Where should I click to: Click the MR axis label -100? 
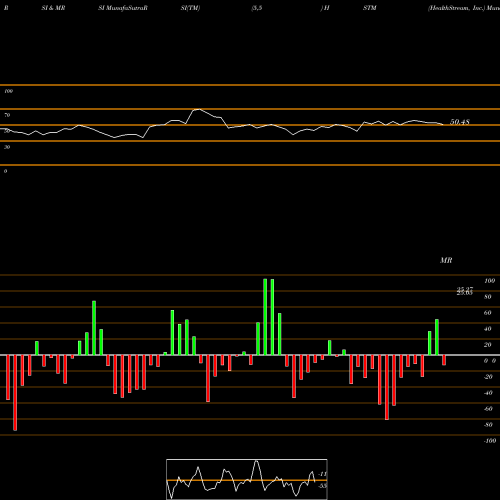490,441
